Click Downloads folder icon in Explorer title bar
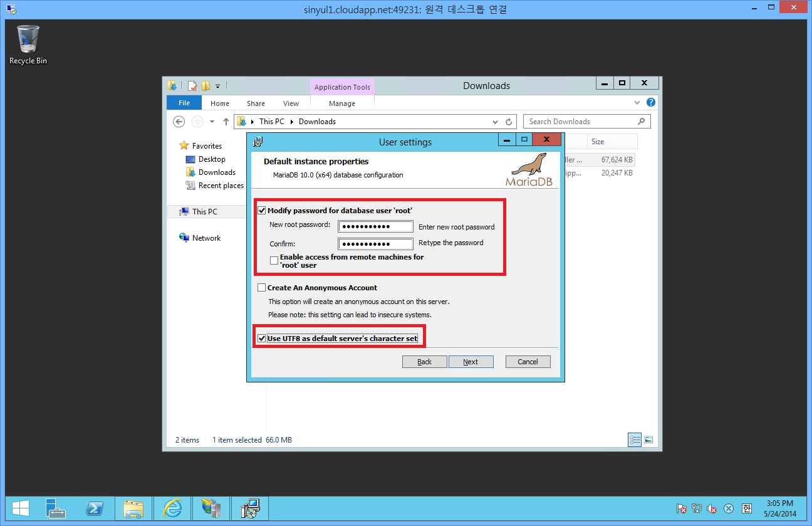The image size is (812, 526). pos(172,86)
